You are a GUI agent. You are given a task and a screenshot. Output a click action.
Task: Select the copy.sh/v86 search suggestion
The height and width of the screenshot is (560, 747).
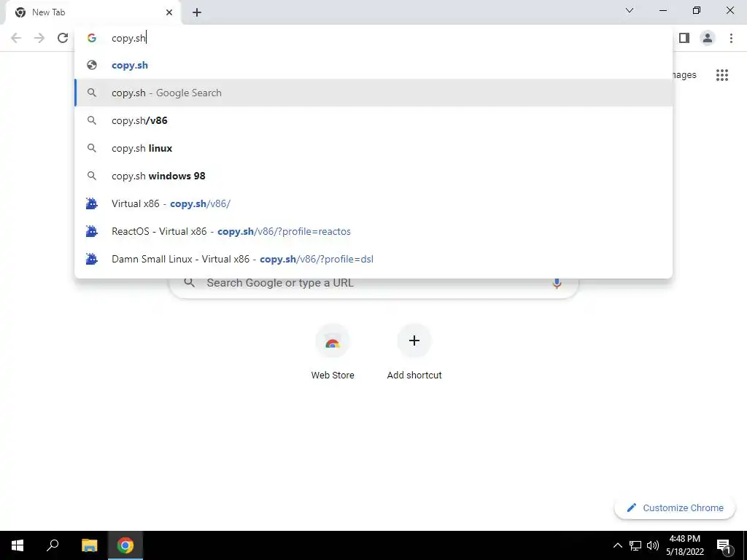(373, 120)
